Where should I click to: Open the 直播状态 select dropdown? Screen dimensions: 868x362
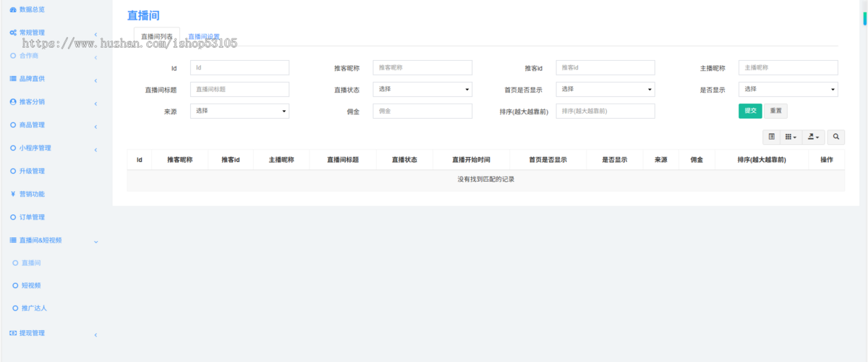tap(422, 89)
